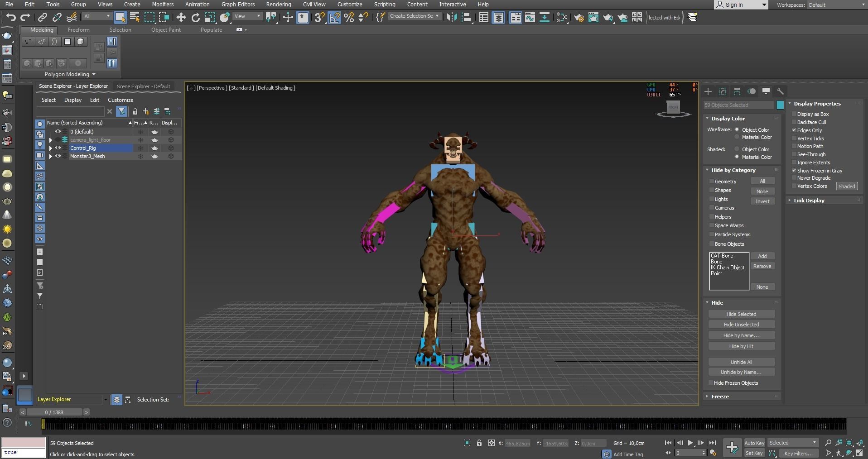Open the Graph Editors menu
The image size is (868, 459).
[238, 5]
